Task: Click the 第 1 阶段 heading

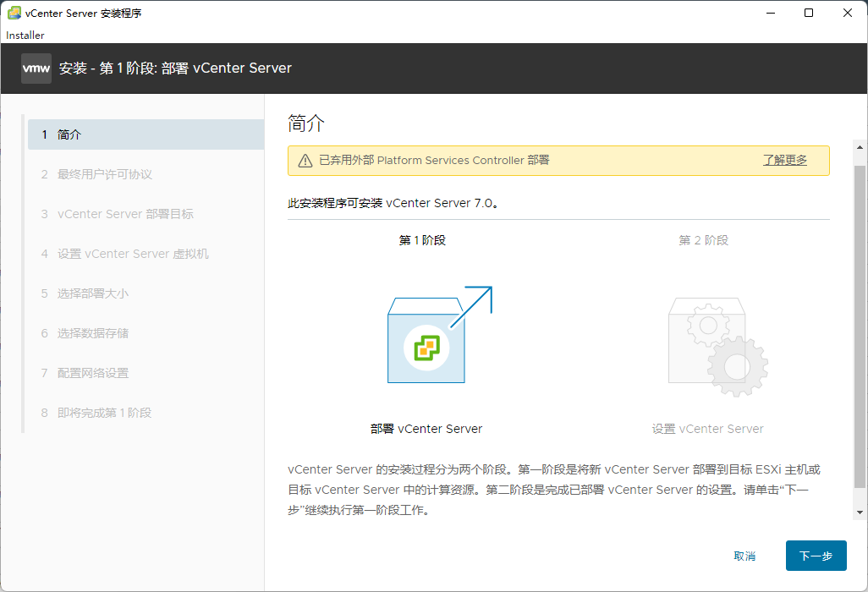Action: (422, 240)
